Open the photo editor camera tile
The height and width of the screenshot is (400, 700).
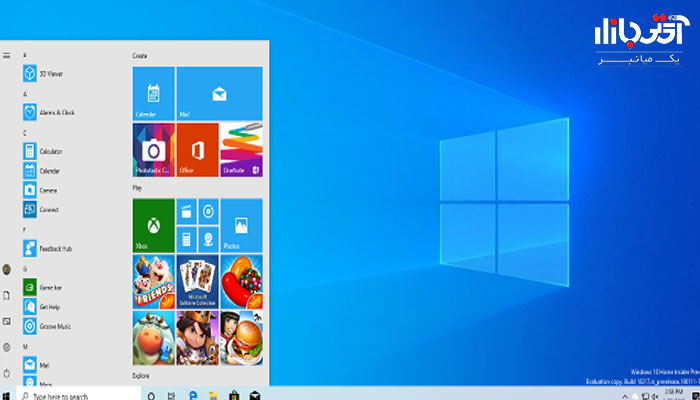point(154,150)
